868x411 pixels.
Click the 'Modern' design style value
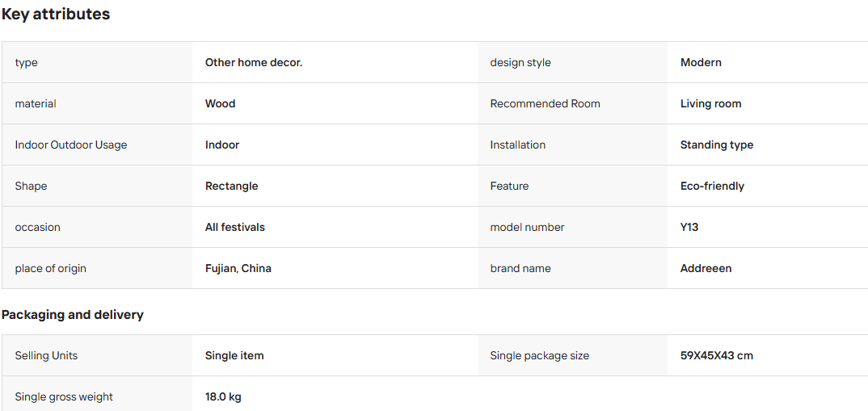(x=701, y=62)
